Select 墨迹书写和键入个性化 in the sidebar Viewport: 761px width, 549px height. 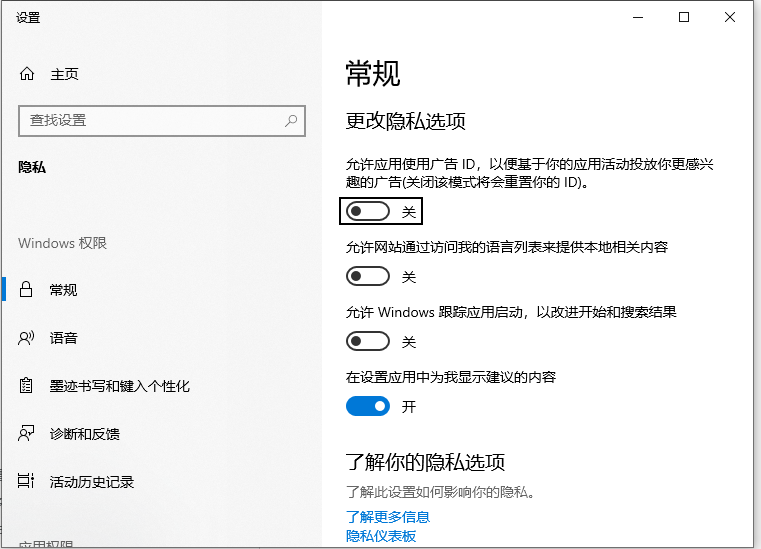(x=119, y=386)
